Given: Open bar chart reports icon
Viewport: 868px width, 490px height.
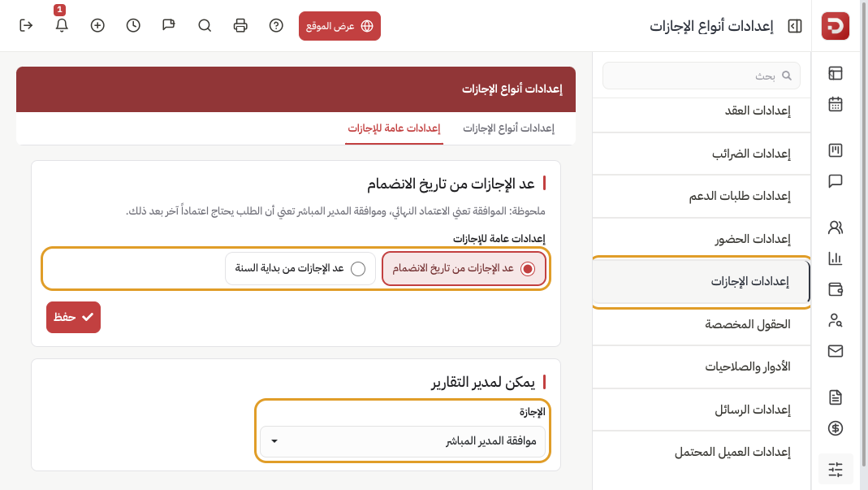Looking at the screenshot, I should (x=836, y=258).
